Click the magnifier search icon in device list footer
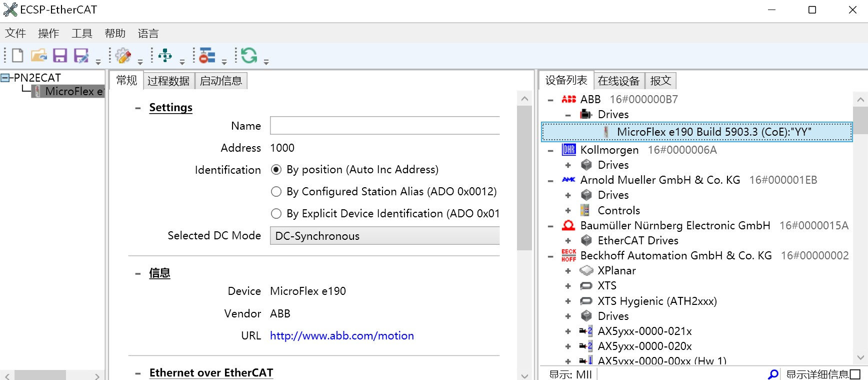This screenshot has width=868, height=380. click(773, 374)
